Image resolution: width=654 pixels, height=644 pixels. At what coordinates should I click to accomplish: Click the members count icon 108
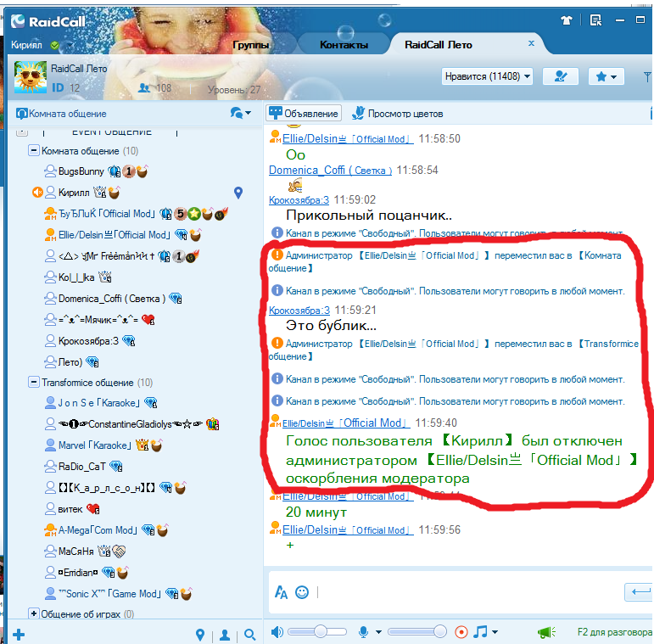point(144,88)
